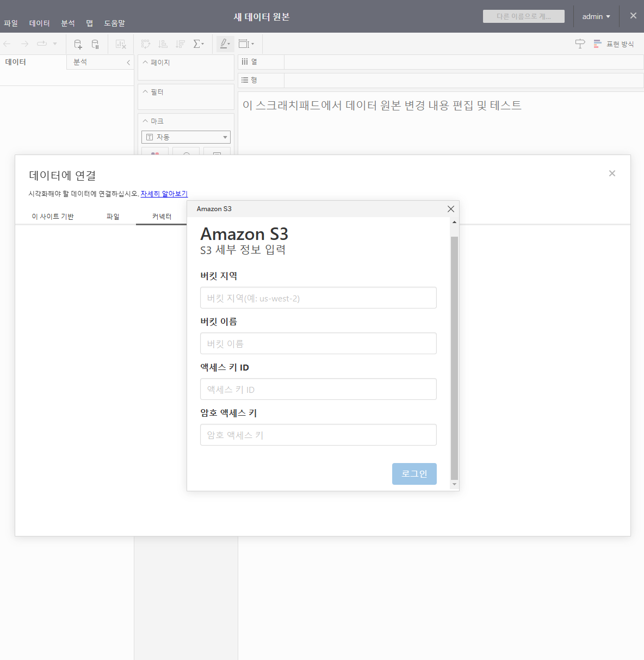
Task: Click the columns shelf icon labeled 열
Action: pos(245,62)
